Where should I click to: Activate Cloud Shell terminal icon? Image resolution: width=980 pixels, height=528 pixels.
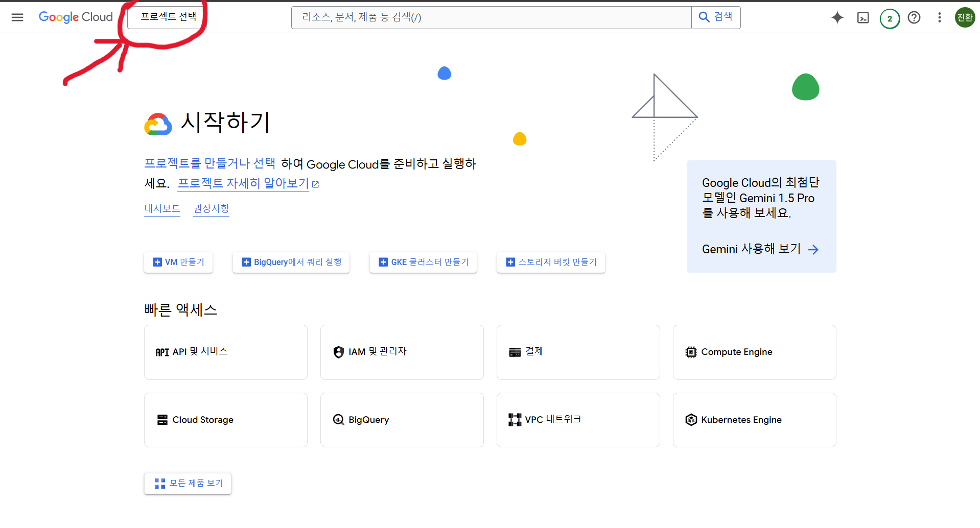click(x=863, y=18)
